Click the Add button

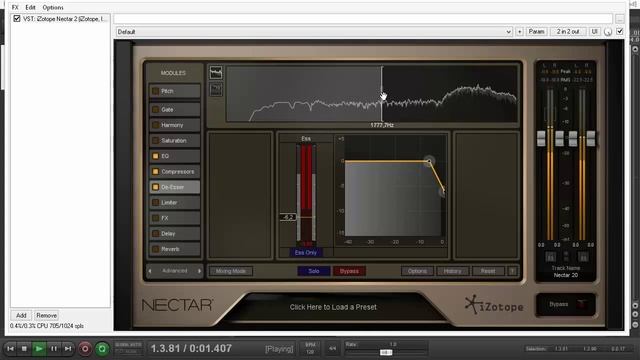pyautogui.click(x=21, y=316)
